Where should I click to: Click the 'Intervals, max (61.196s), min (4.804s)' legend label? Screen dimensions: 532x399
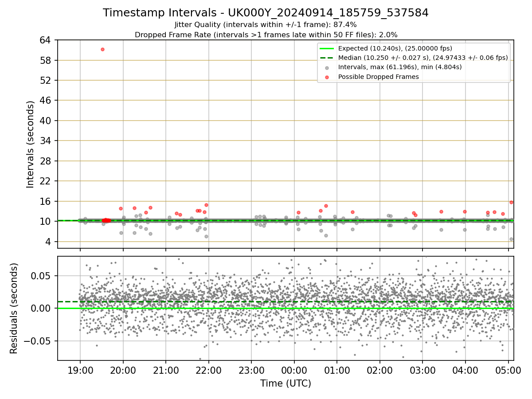pyautogui.click(x=400, y=67)
